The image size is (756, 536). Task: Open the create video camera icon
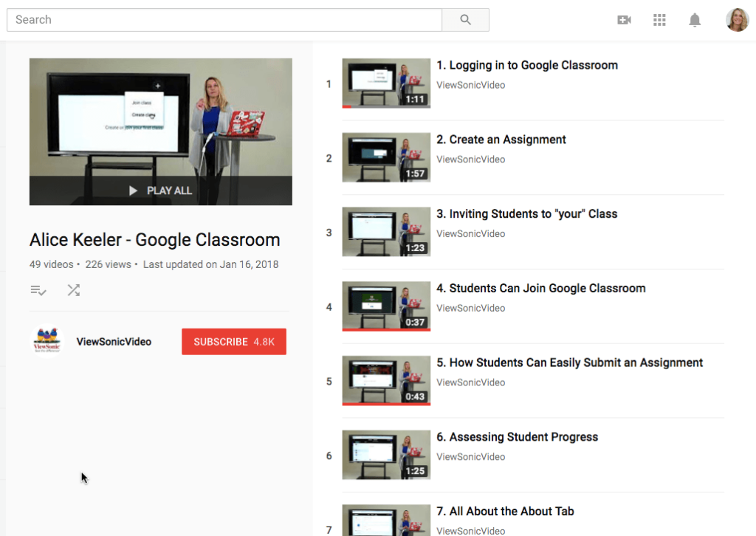pos(625,20)
